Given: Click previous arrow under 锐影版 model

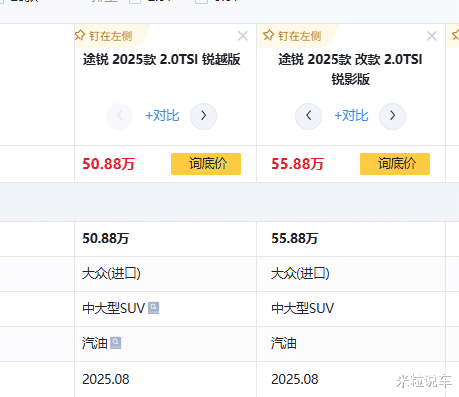Looking at the screenshot, I should coord(308,116).
